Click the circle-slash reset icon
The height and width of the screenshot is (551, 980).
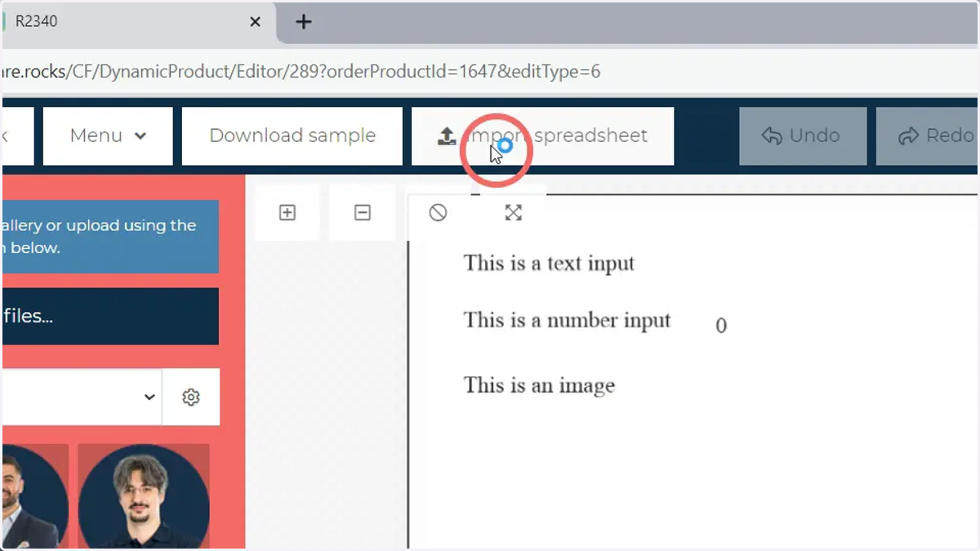[439, 213]
